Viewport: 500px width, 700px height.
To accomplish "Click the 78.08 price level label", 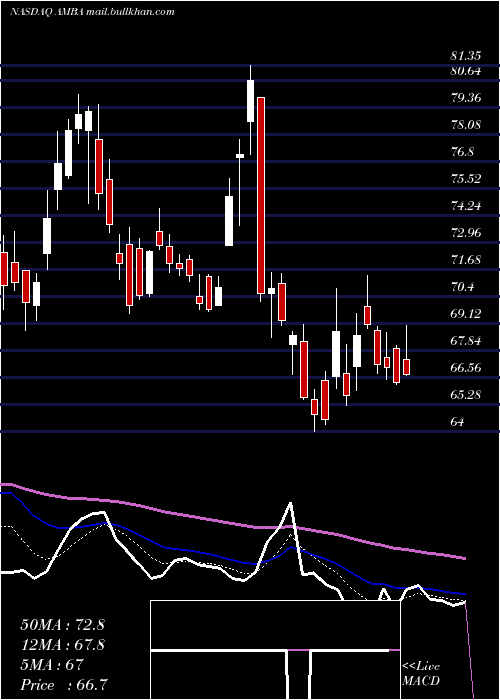I will pos(466,124).
